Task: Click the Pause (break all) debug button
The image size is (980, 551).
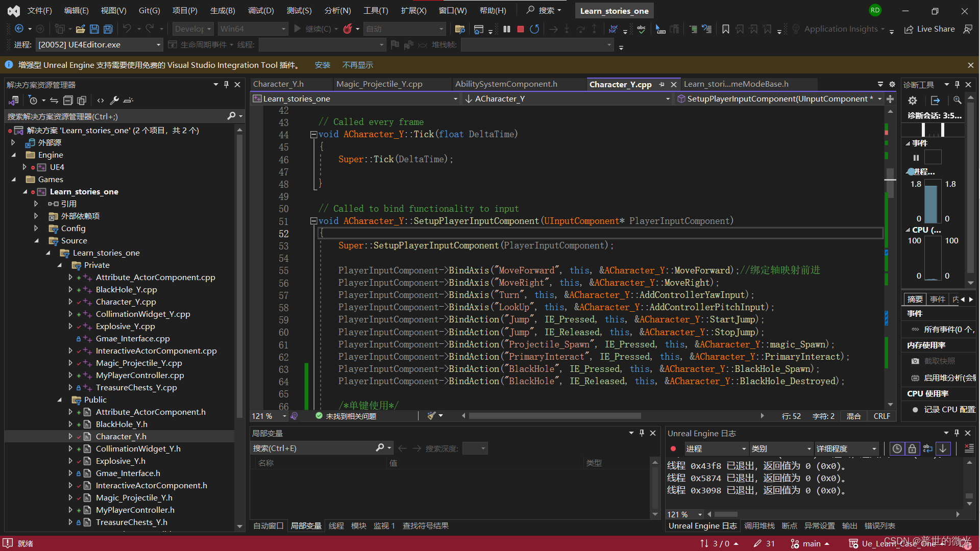Action: 506,29
